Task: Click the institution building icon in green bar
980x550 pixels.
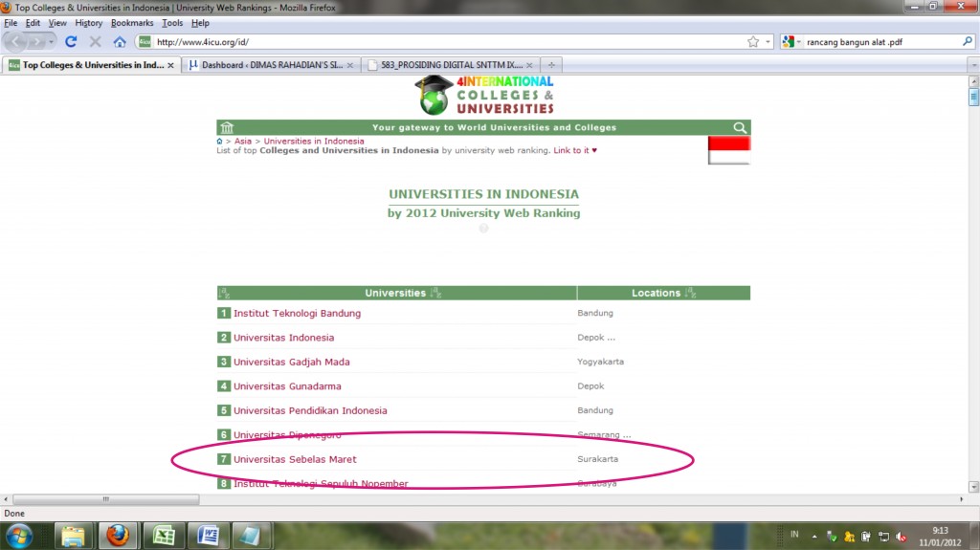Action: pyautogui.click(x=227, y=127)
